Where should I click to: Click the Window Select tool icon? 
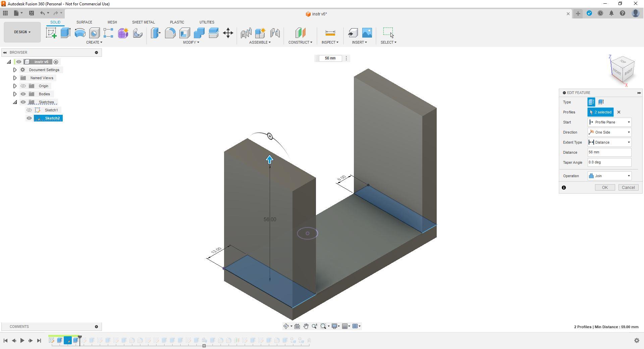click(388, 33)
